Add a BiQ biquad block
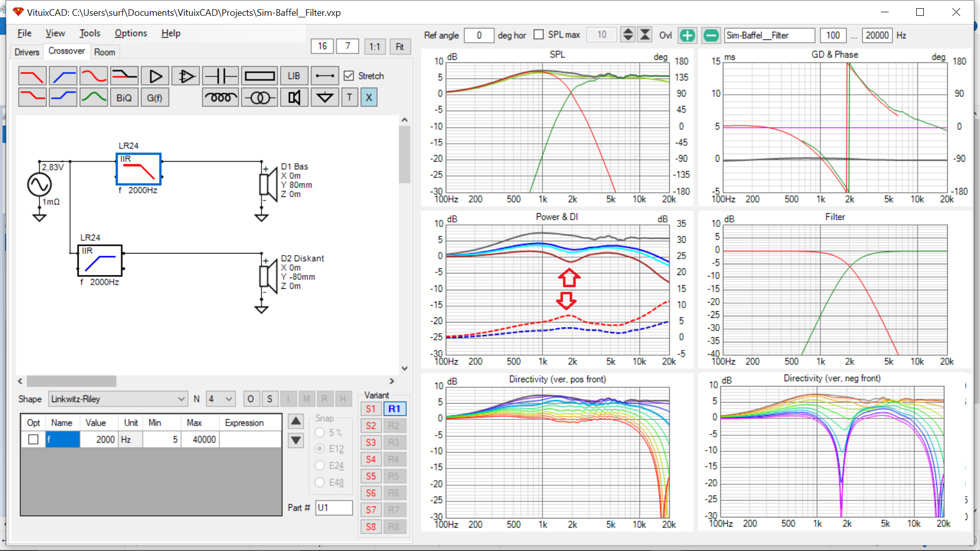 (x=124, y=97)
